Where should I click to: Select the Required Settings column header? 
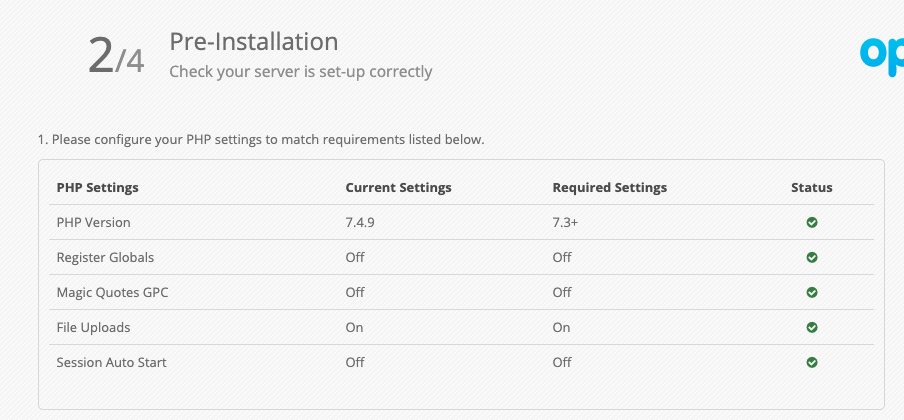[609, 188]
